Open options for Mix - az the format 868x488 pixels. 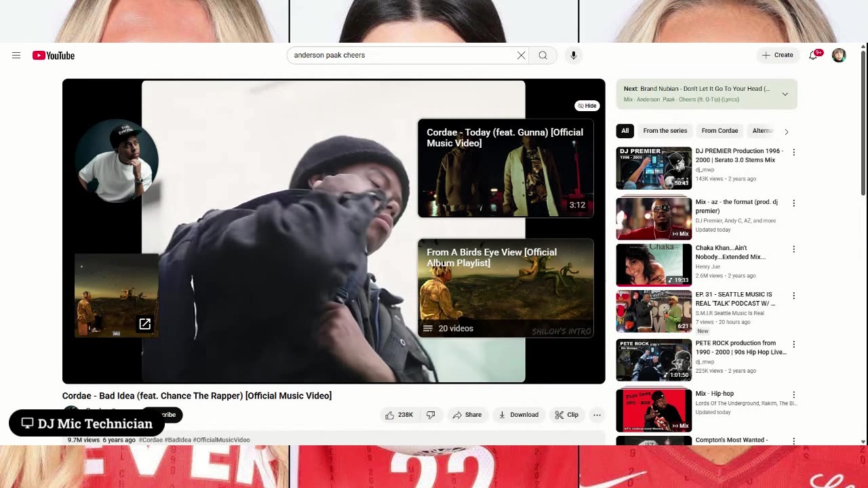click(x=793, y=203)
